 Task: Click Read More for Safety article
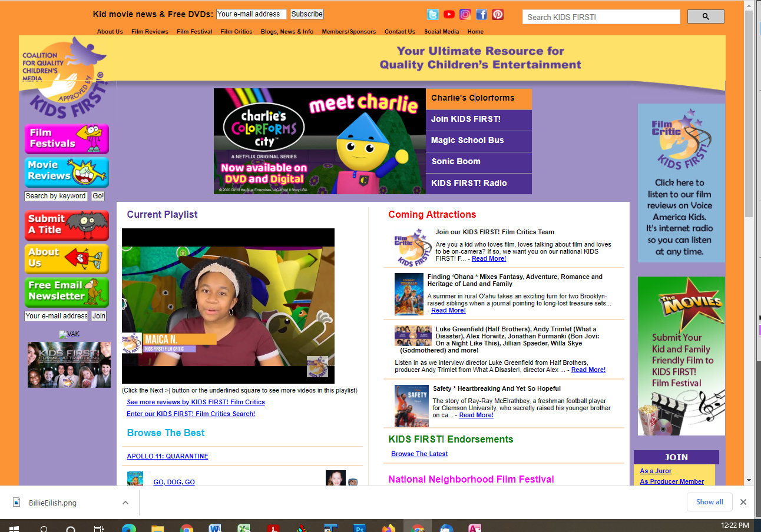tap(476, 415)
